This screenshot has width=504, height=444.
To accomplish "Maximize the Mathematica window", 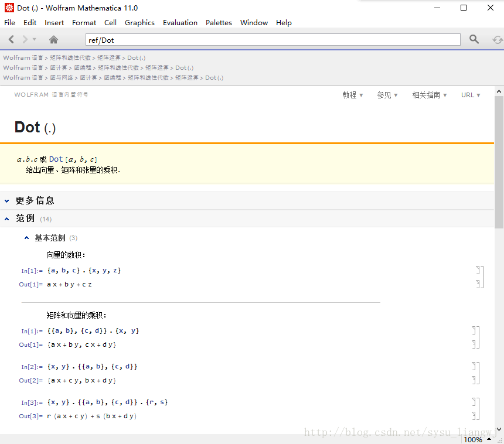I will click(x=464, y=8).
